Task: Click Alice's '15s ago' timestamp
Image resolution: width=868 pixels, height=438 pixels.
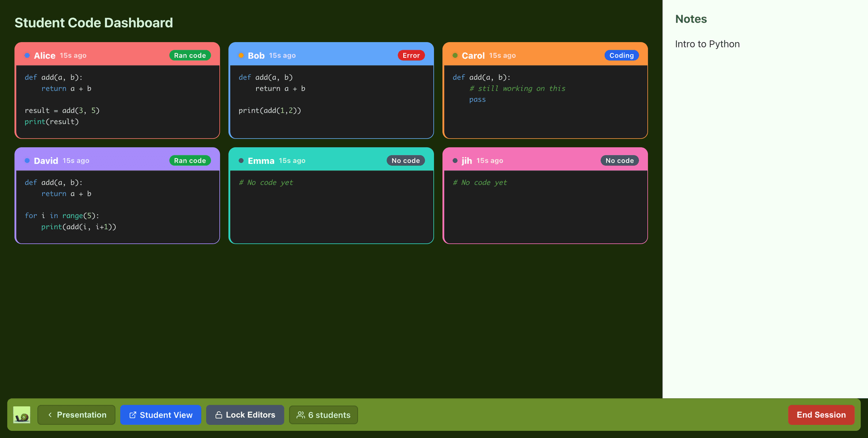Action: (x=73, y=56)
